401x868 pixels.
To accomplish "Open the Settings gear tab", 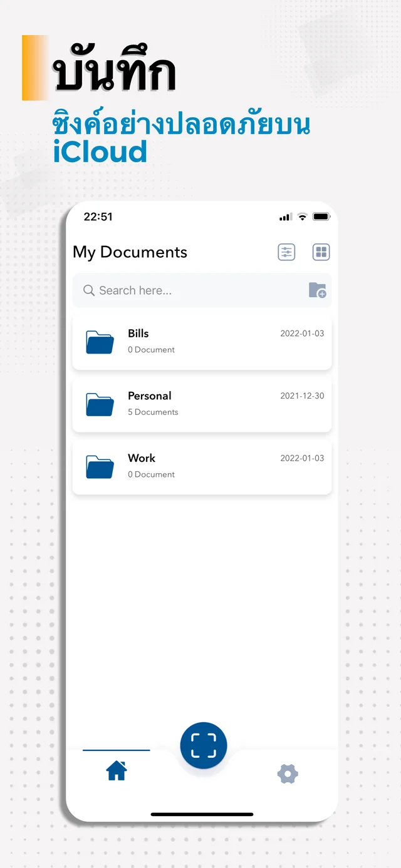I will 288,774.
